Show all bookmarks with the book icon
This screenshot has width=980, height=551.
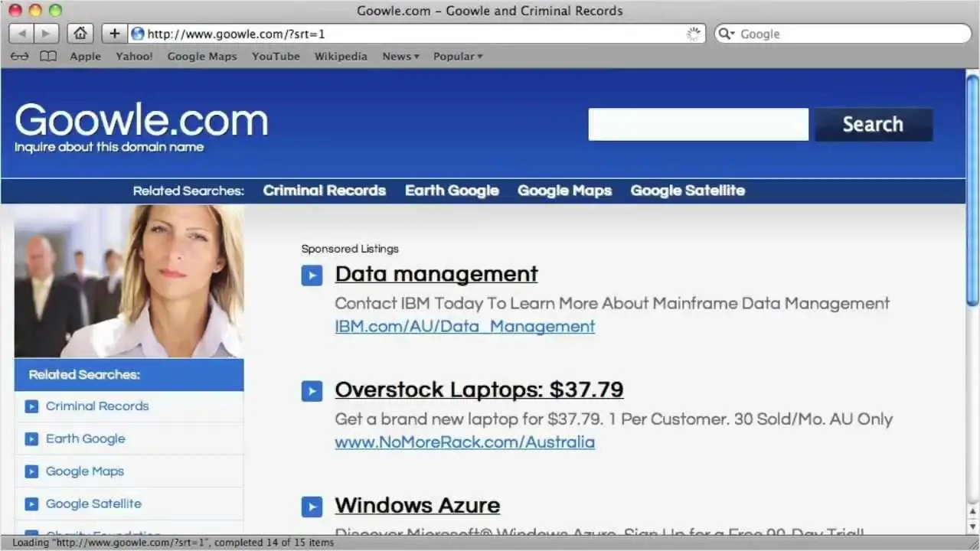coord(48,56)
